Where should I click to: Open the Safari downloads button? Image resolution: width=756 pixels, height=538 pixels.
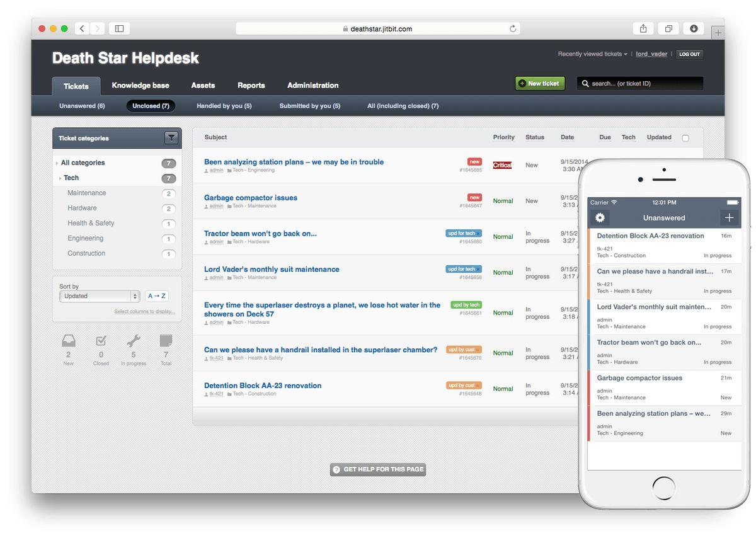(x=694, y=28)
